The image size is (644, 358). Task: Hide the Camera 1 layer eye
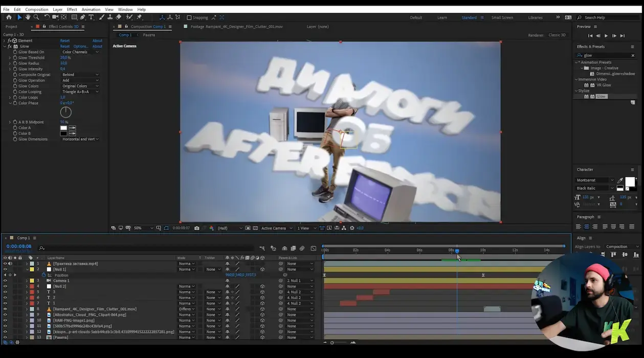pos(5,281)
